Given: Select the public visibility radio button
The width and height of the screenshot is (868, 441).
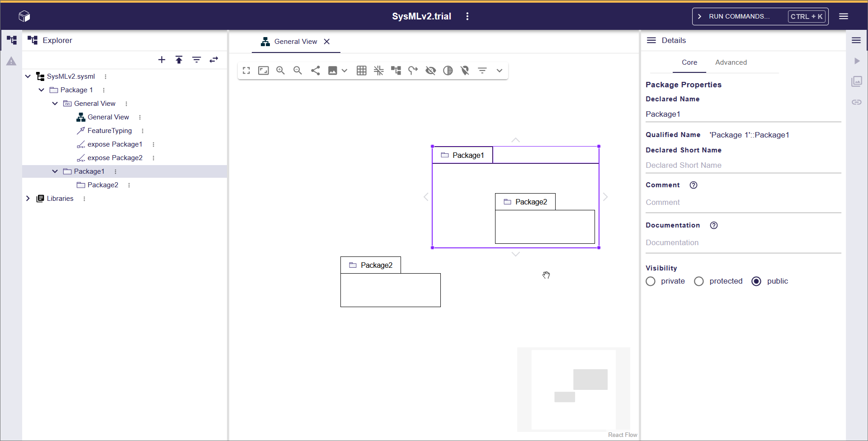Looking at the screenshot, I should tap(756, 281).
